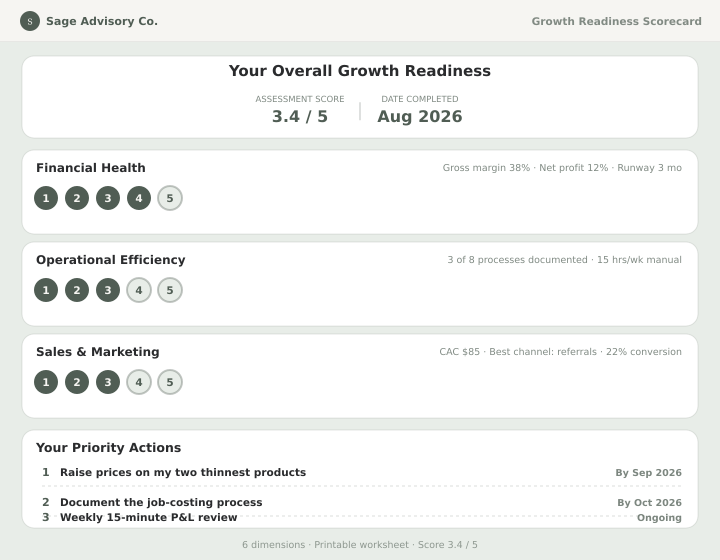Choose score 3 under Sales & Marketing
Viewport: 720px width, 560px height.
108,382
